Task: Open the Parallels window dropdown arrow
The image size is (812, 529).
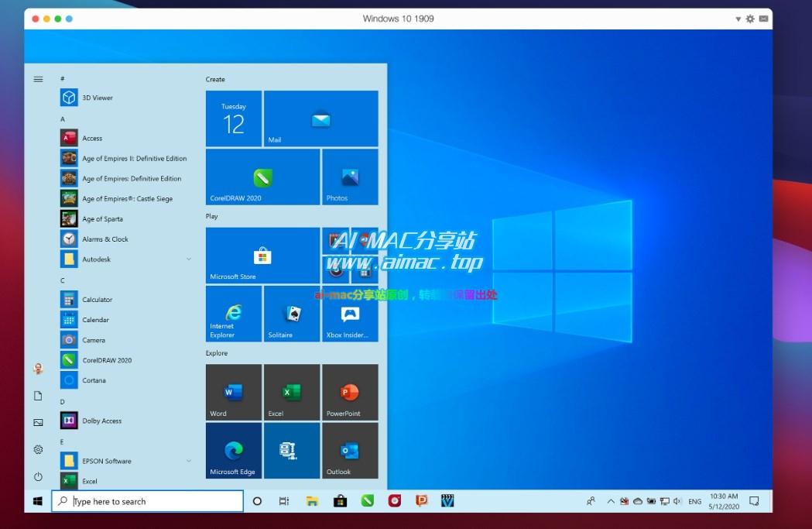Action: [738, 19]
